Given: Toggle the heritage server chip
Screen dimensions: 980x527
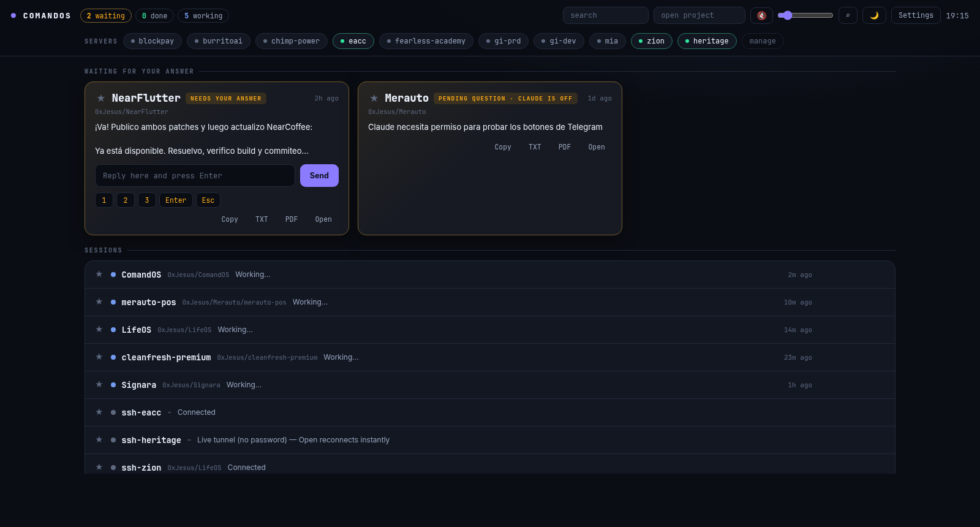Looking at the screenshot, I should pyautogui.click(x=707, y=41).
